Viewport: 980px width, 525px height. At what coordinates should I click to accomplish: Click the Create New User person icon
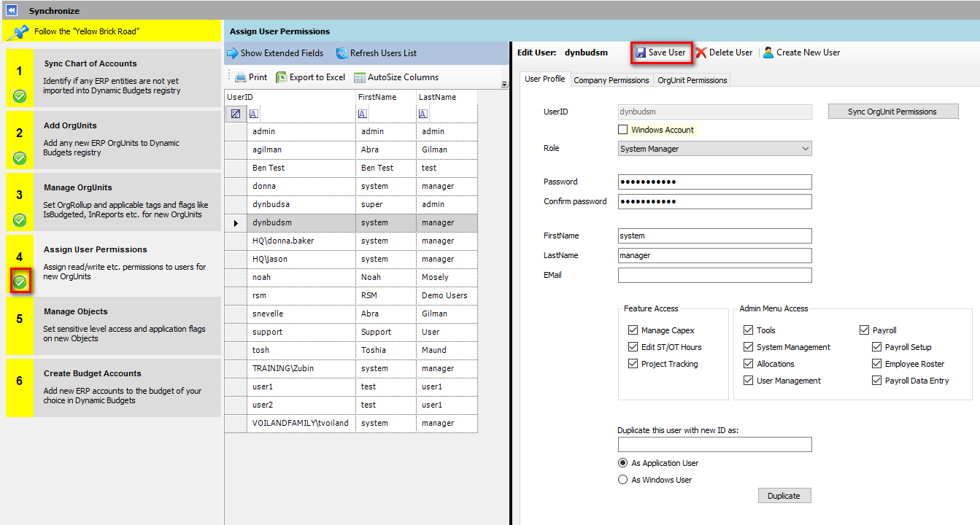[x=768, y=52]
